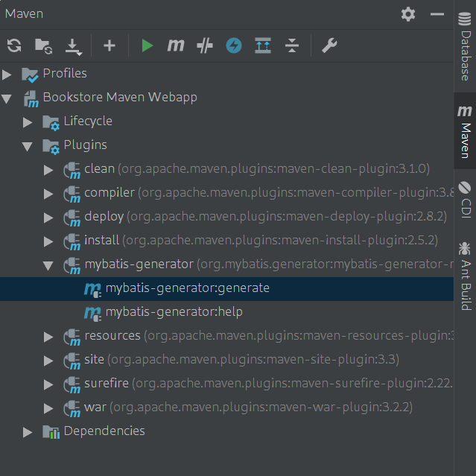The height and width of the screenshot is (476, 476).
Task: Open the CDI tool window tab
Action: (465, 200)
